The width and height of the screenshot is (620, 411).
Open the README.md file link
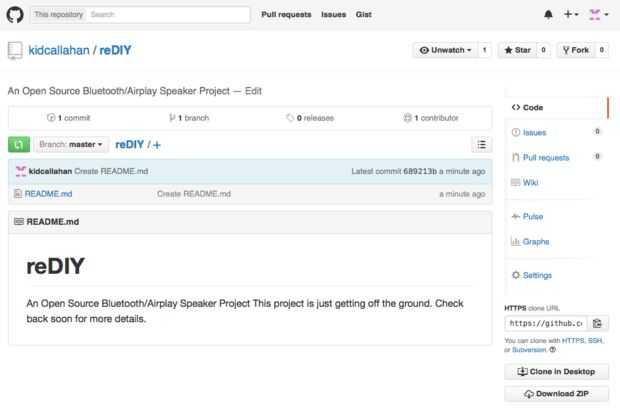tap(48, 194)
